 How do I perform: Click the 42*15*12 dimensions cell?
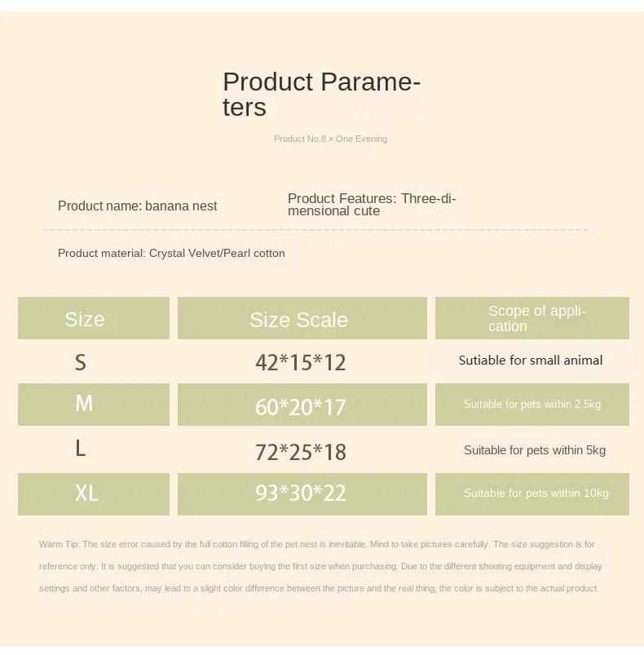tap(300, 363)
